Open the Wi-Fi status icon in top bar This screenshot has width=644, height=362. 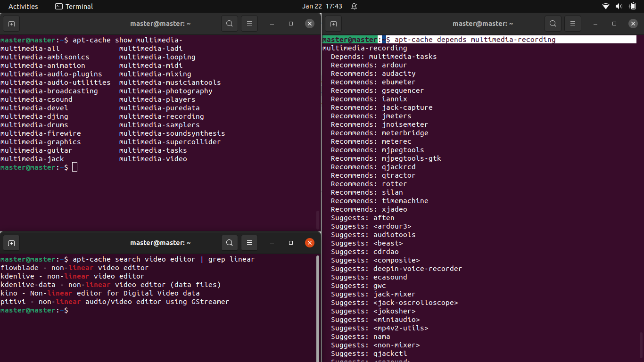point(606,6)
